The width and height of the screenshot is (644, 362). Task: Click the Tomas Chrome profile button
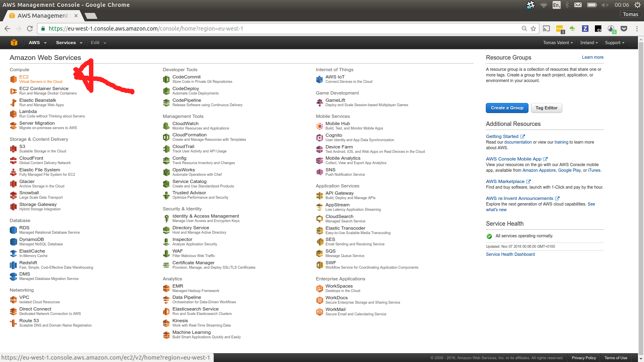[x=630, y=14]
